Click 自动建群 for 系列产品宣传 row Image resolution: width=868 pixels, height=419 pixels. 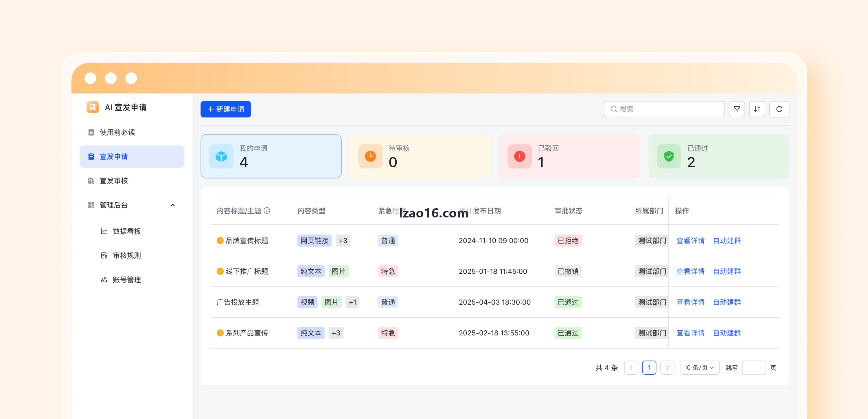point(727,333)
